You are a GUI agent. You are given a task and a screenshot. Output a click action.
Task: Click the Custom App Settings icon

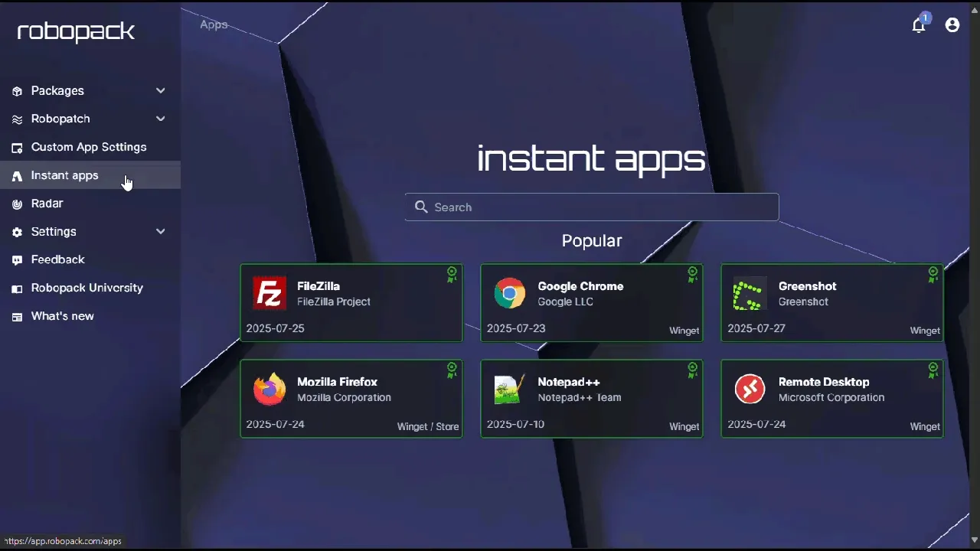click(17, 148)
